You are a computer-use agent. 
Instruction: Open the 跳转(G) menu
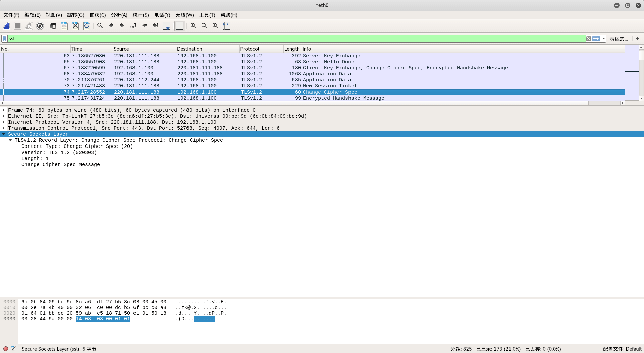[75, 15]
